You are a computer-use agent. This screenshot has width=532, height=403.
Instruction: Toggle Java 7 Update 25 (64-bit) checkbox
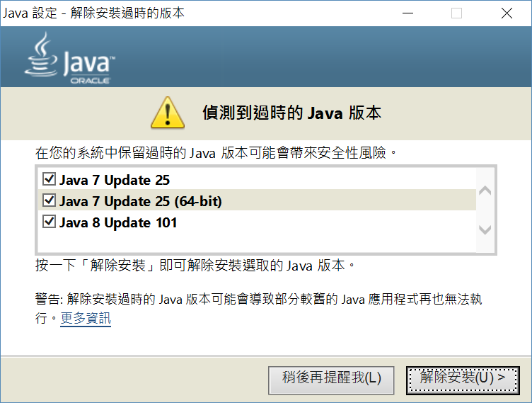pos(50,200)
